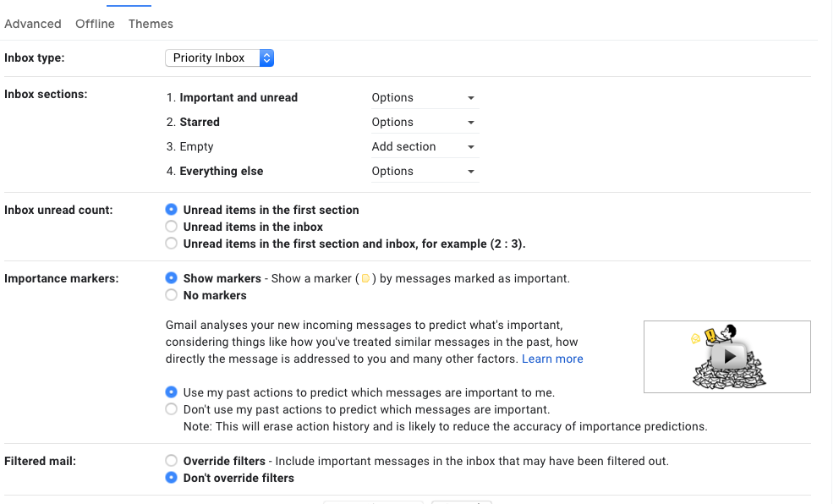Select Unread items in the inbox
Image resolution: width=839 pixels, height=504 pixels.
point(171,227)
